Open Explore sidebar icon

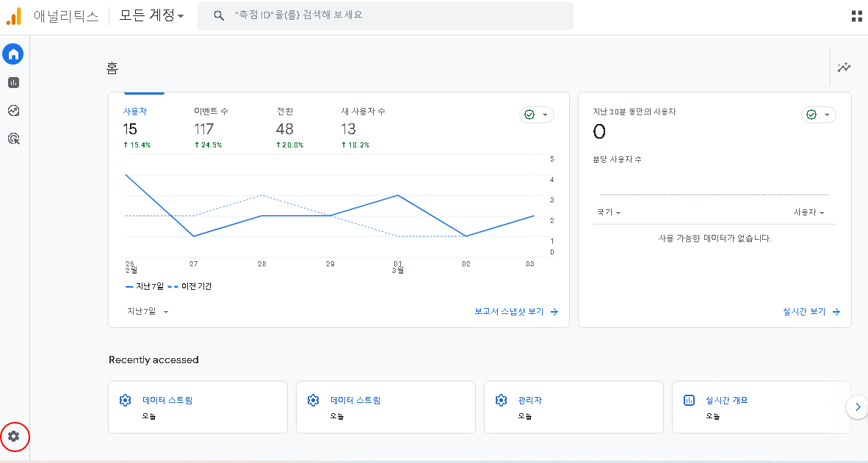click(13, 111)
